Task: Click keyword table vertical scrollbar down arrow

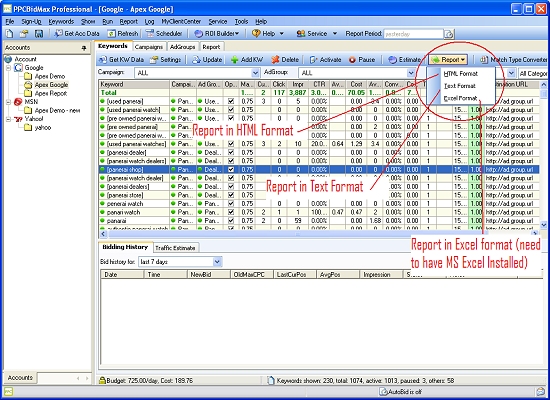Action: [x=544, y=225]
